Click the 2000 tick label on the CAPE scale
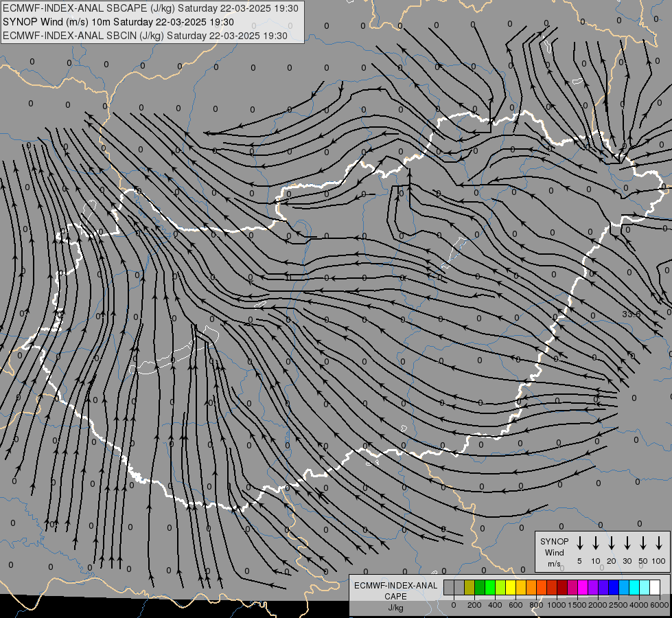This screenshot has width=672, height=618. (x=598, y=605)
